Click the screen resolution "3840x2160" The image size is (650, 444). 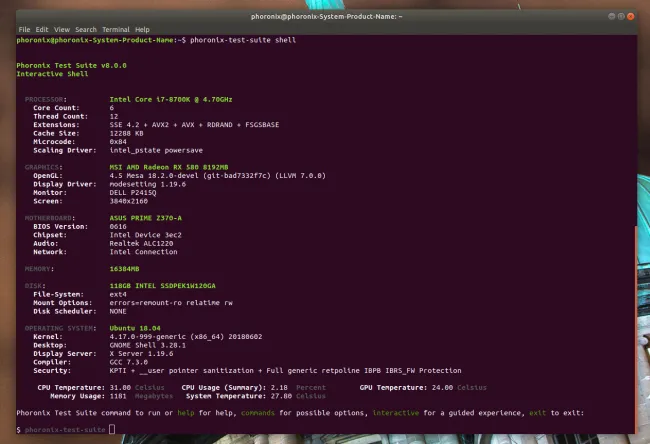129,201
